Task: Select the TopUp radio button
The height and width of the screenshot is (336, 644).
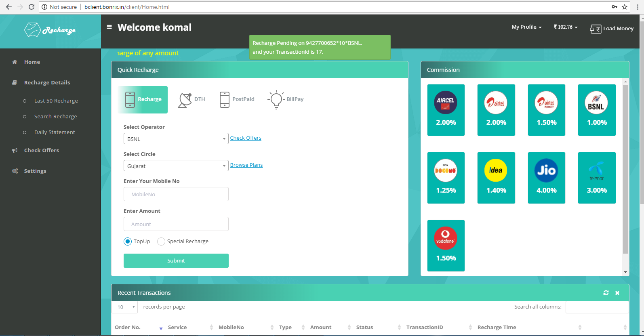Action: click(x=128, y=241)
